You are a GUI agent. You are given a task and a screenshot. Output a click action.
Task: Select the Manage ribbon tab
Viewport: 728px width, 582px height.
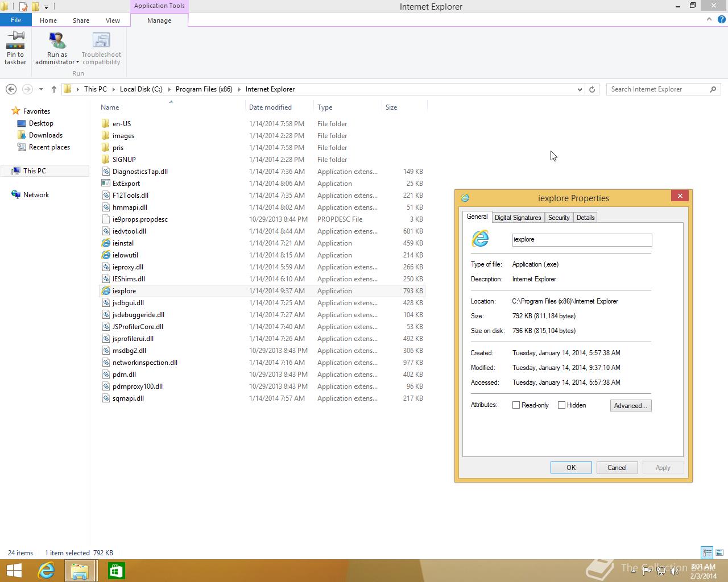pos(159,20)
